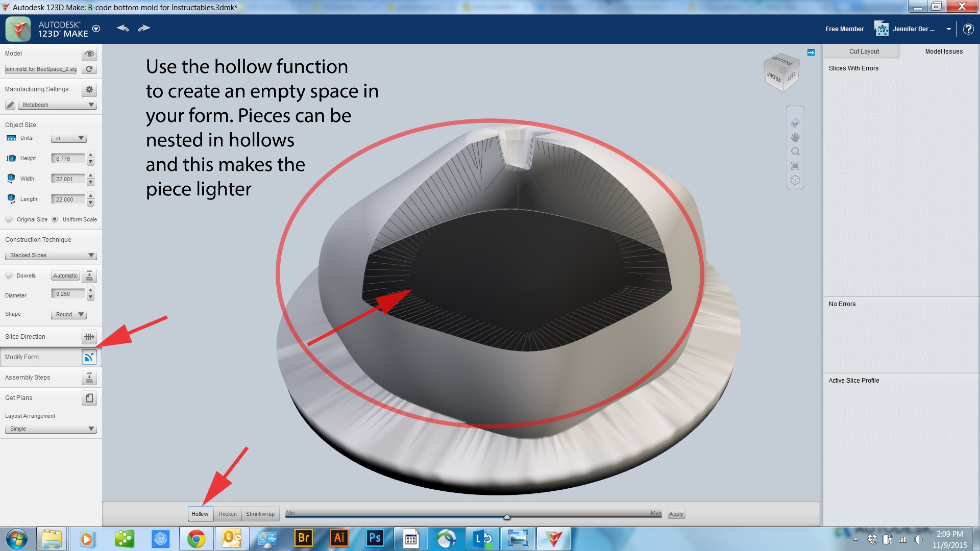Click the pencil edit icon beside Metabeam
Screen dimensions: 980x551
point(10,105)
